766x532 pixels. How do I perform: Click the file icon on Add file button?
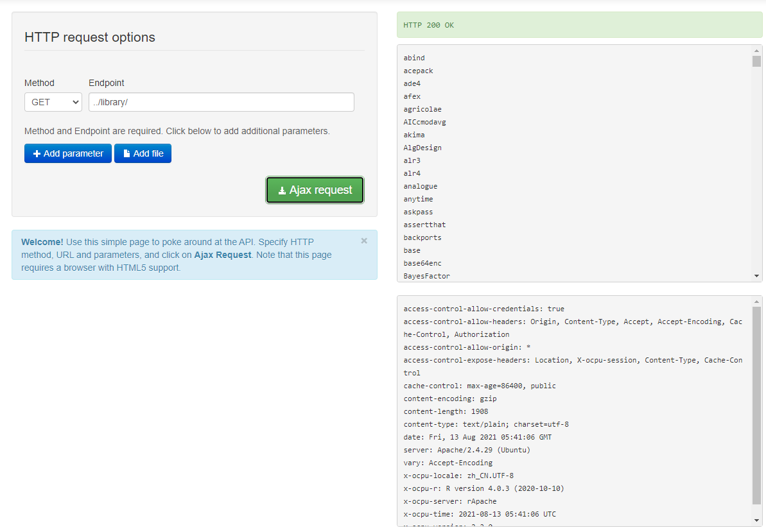[x=126, y=153]
